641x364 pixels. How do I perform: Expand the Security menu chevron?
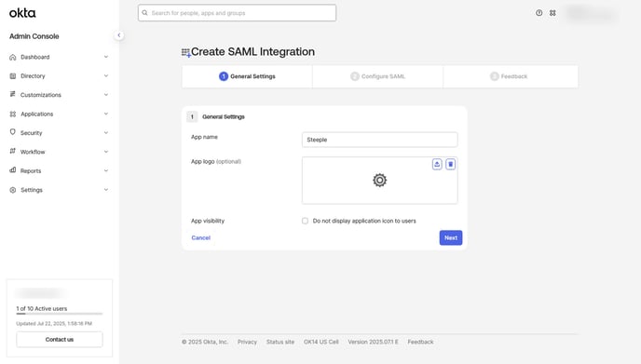click(x=106, y=133)
